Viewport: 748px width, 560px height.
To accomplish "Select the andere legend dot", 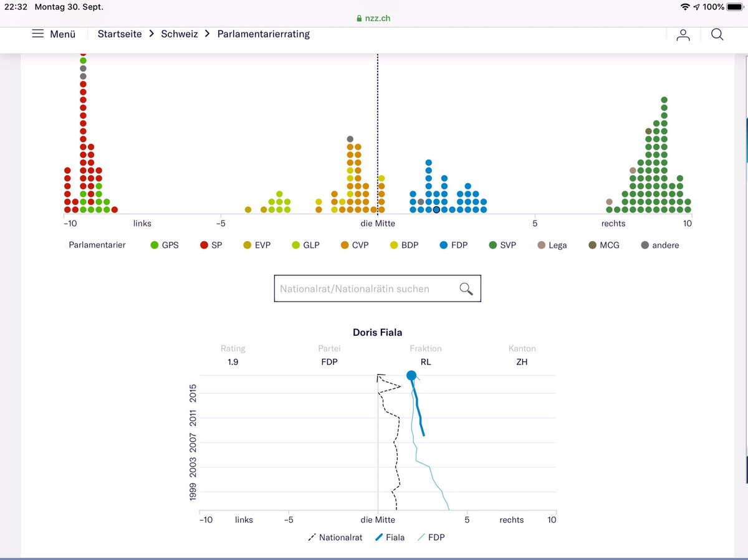I will pos(645,245).
